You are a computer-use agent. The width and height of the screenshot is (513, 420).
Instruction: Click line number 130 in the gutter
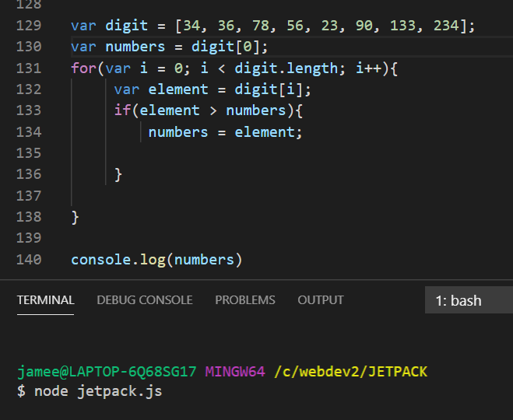tap(29, 47)
